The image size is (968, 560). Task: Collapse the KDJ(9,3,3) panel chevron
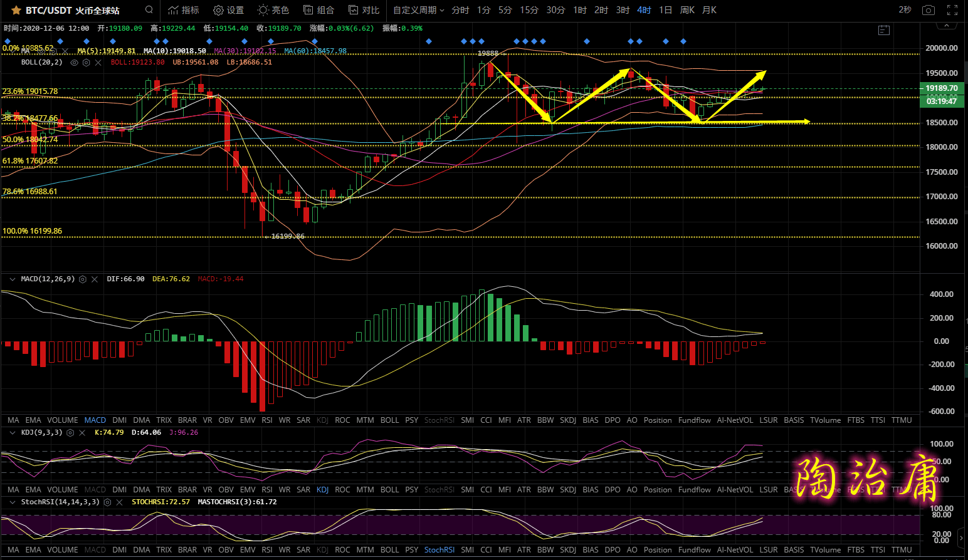[x=12, y=433]
